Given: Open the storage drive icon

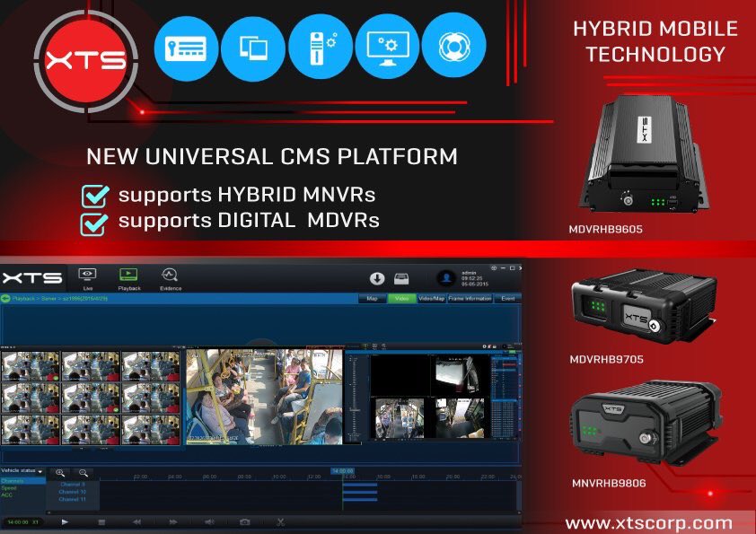Looking at the screenshot, I should (401, 278).
